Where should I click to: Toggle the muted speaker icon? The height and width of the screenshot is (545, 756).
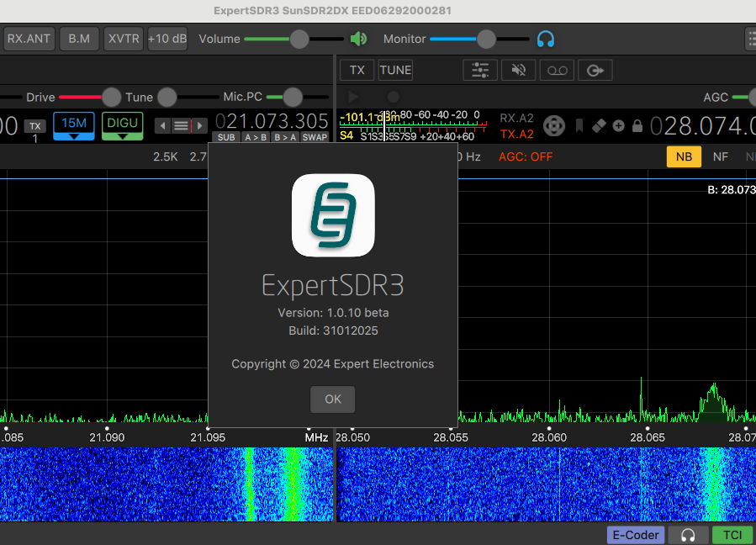coord(518,71)
